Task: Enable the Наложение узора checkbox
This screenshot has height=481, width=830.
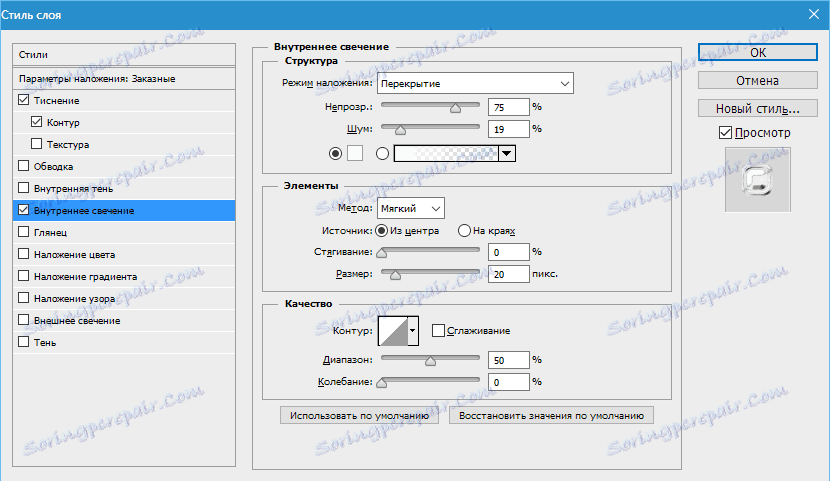Action: point(23,298)
